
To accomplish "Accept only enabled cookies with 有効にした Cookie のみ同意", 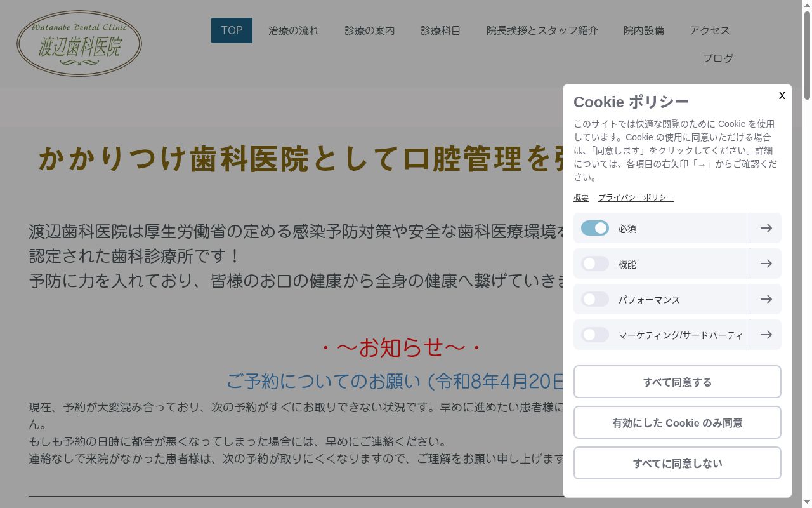I will pyautogui.click(x=678, y=422).
